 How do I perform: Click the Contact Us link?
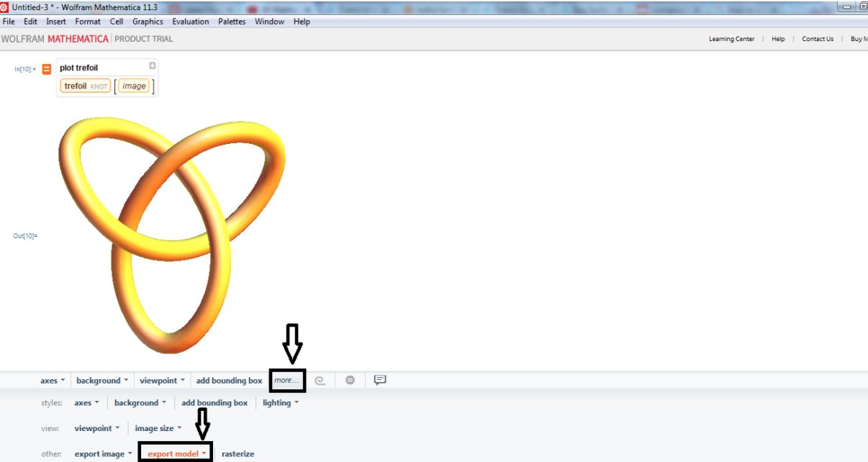click(x=818, y=39)
